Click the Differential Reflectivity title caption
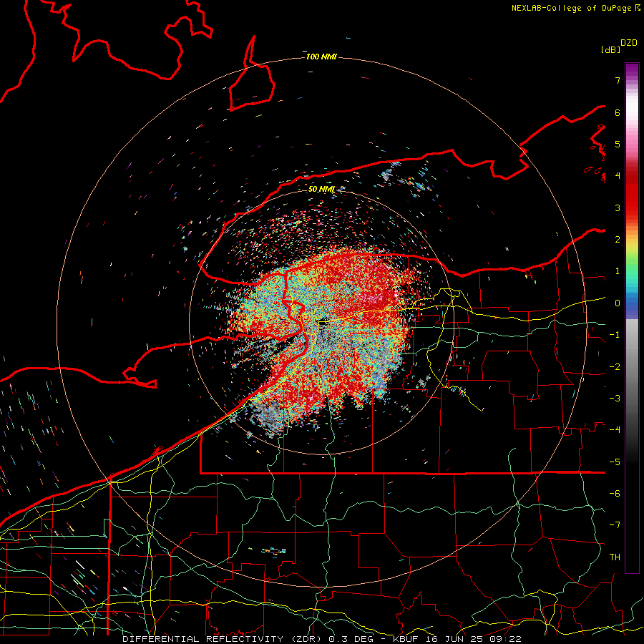This screenshot has height=644, width=644. (x=321, y=639)
